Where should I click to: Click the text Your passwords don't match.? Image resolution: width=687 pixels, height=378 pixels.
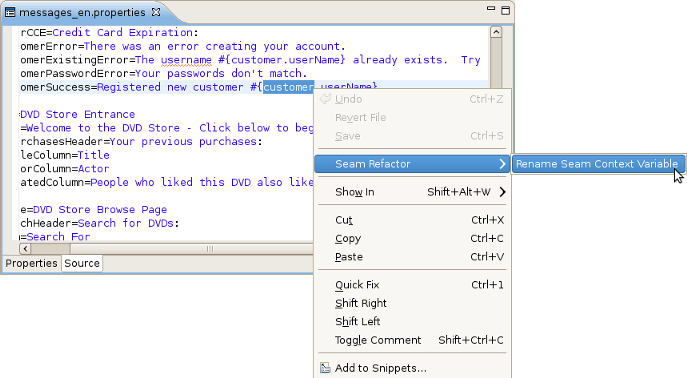tap(221, 74)
